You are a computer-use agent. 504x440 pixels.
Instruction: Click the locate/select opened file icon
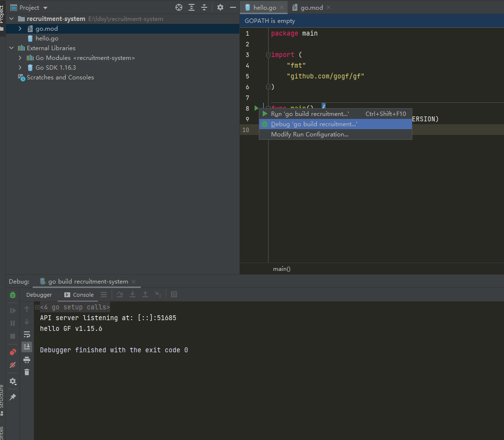click(179, 7)
